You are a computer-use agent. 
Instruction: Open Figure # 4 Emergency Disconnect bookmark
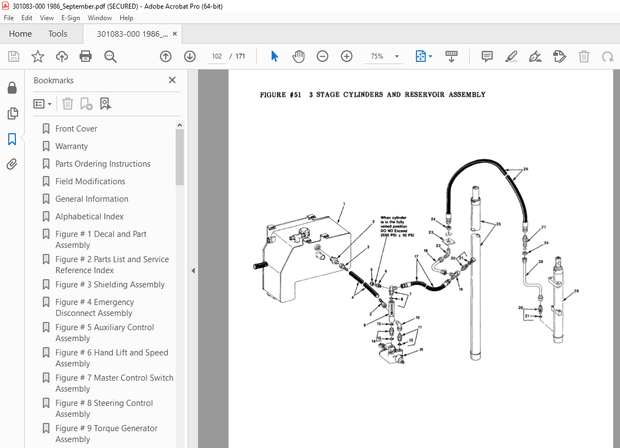(95, 307)
